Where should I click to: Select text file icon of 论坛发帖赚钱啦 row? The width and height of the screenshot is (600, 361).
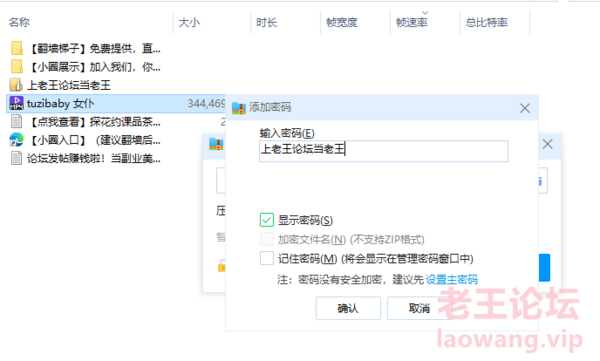point(16,158)
